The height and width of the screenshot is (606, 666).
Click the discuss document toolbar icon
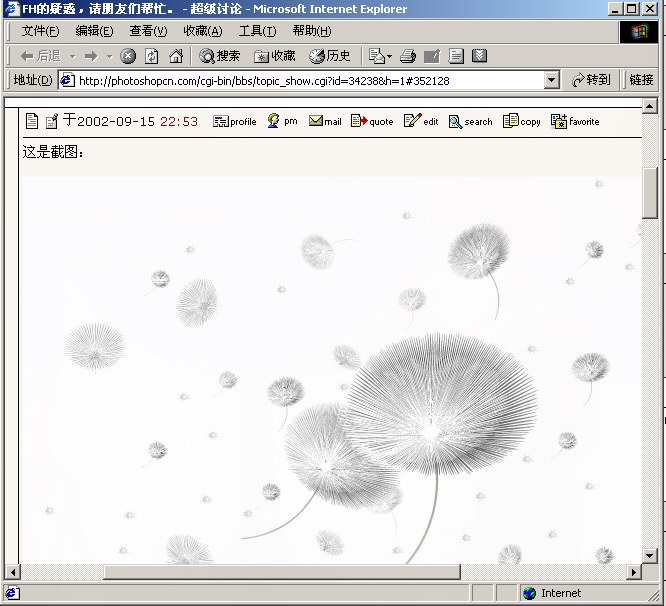[x=456, y=56]
